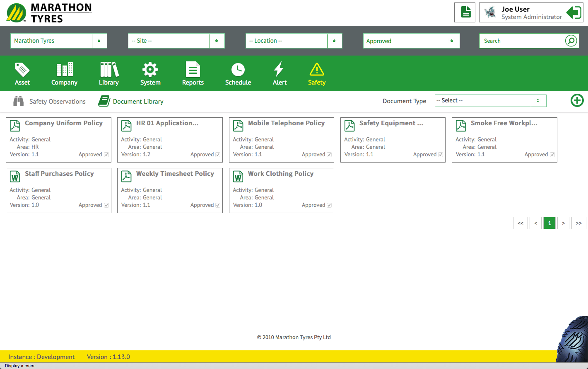Click the logout arrow icon

[x=574, y=12]
